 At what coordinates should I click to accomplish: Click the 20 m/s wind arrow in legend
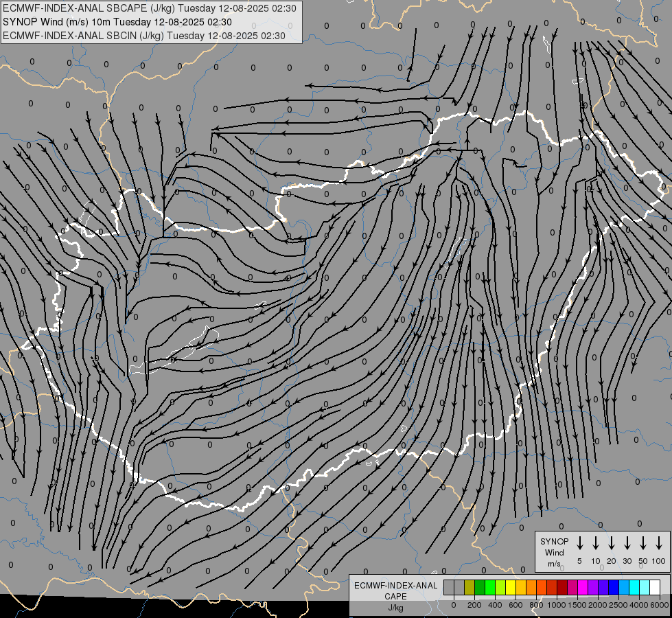coord(612,543)
